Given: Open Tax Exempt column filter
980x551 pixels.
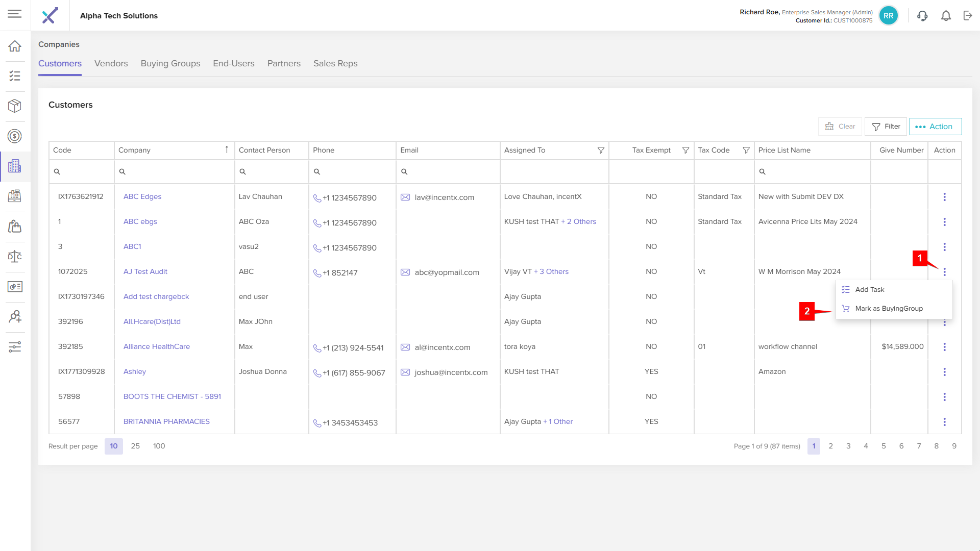Looking at the screenshot, I should click(x=685, y=151).
